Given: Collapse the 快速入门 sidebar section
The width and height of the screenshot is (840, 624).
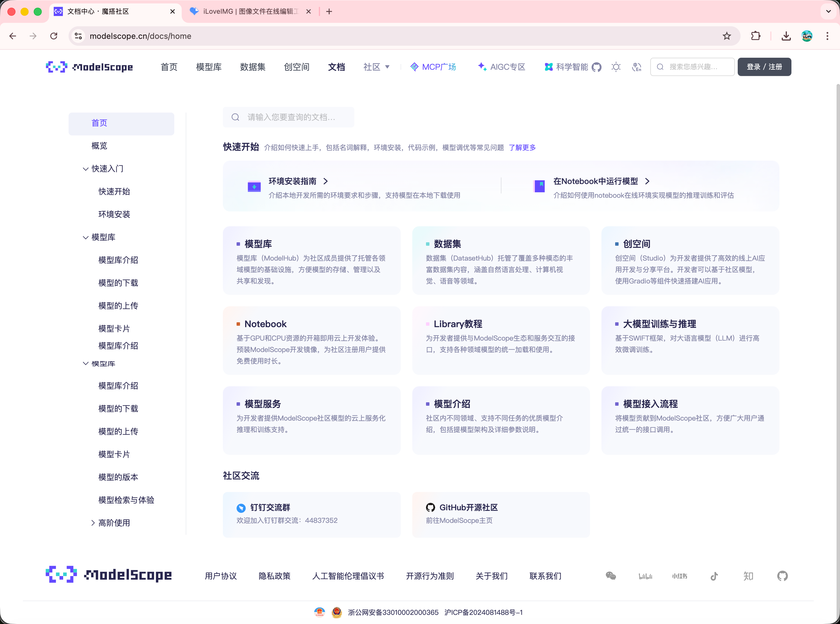Looking at the screenshot, I should point(86,169).
